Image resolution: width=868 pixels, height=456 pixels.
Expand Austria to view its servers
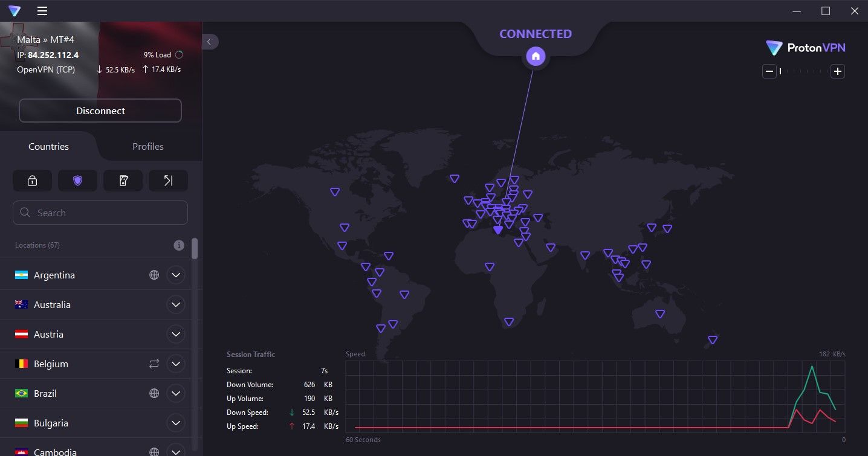coord(175,334)
